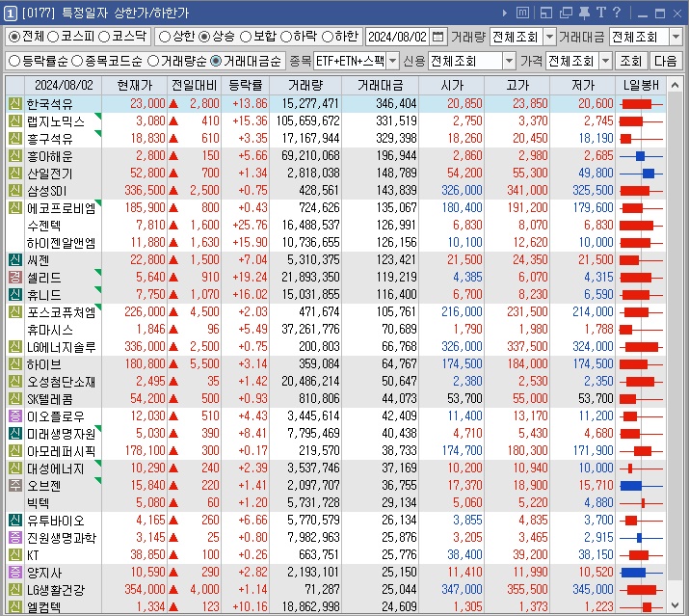Click the 등락률 column header
Screen dimensions: 689x616
pos(245,85)
